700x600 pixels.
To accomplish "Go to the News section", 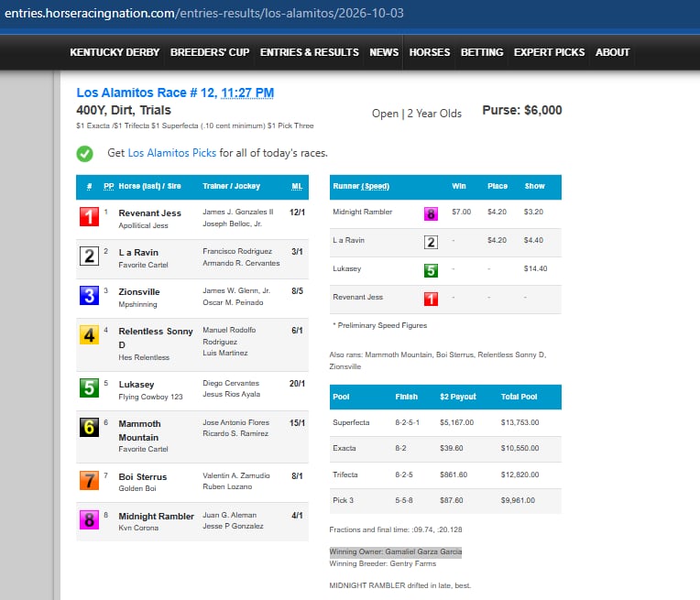I will (x=384, y=52).
